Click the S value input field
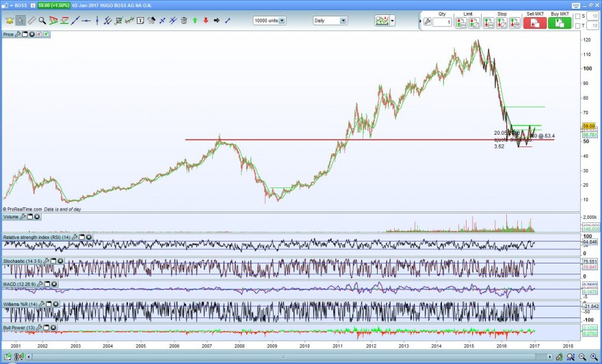Viewport: 602px width, 364px height. [x=593, y=16]
